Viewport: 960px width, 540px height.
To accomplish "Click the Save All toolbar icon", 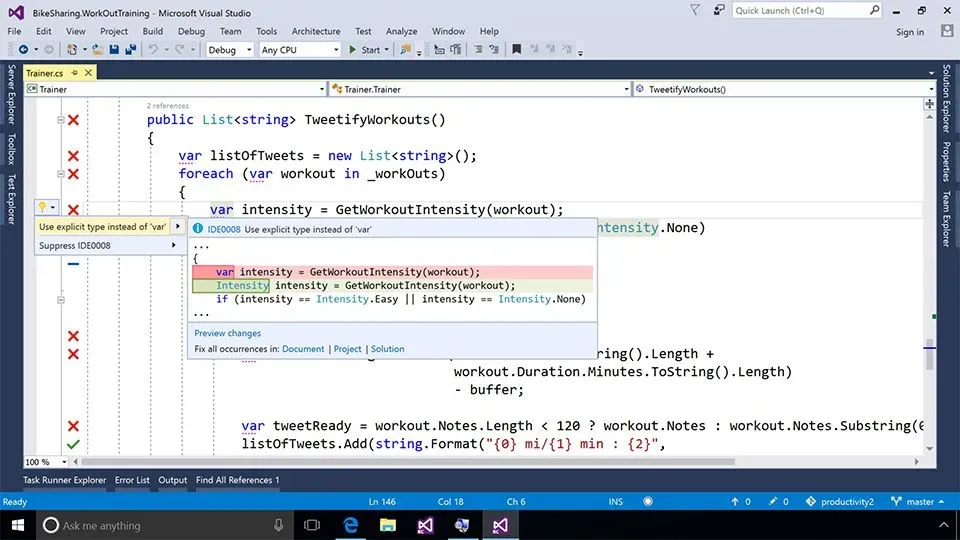I will (x=130, y=50).
